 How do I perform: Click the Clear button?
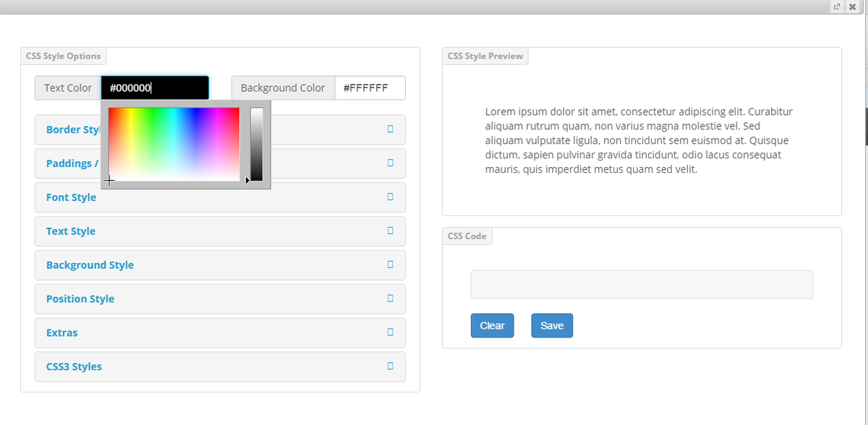tap(492, 326)
